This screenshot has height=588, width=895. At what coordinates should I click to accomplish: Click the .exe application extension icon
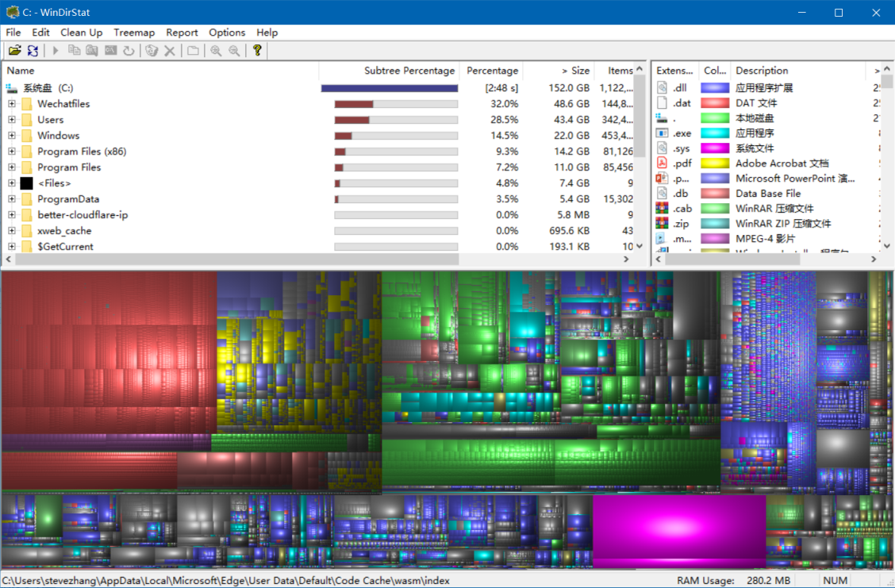click(663, 133)
